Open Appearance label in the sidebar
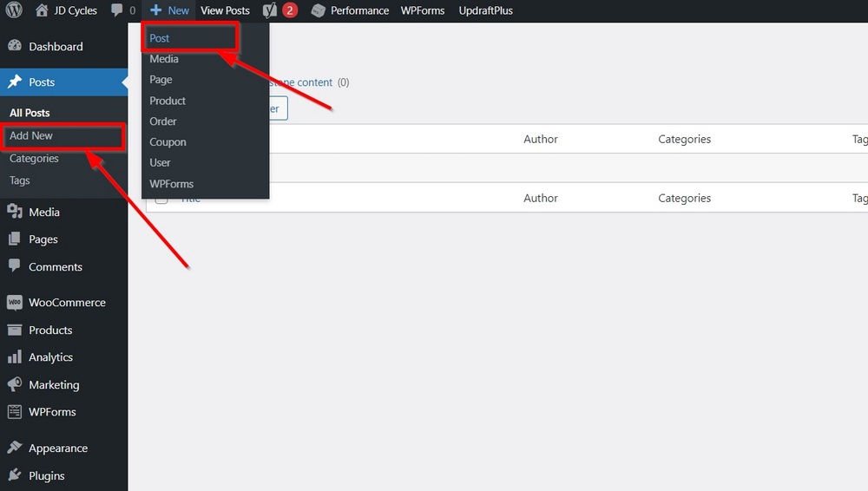 [58, 448]
